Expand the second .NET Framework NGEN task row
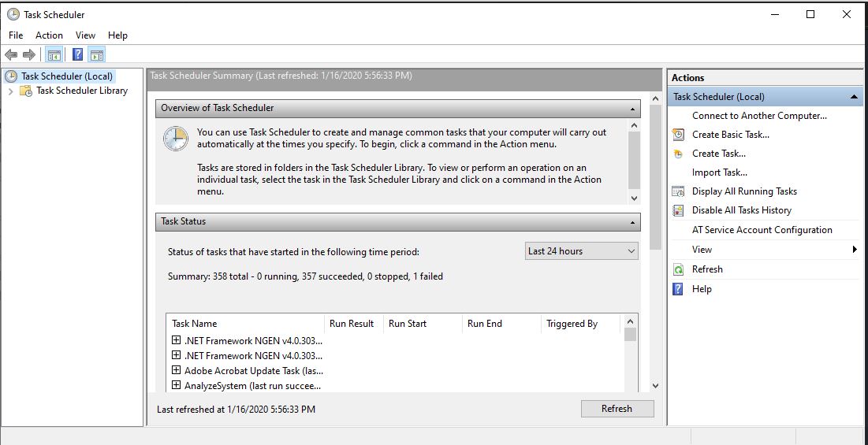This screenshot has width=868, height=445. [176, 355]
